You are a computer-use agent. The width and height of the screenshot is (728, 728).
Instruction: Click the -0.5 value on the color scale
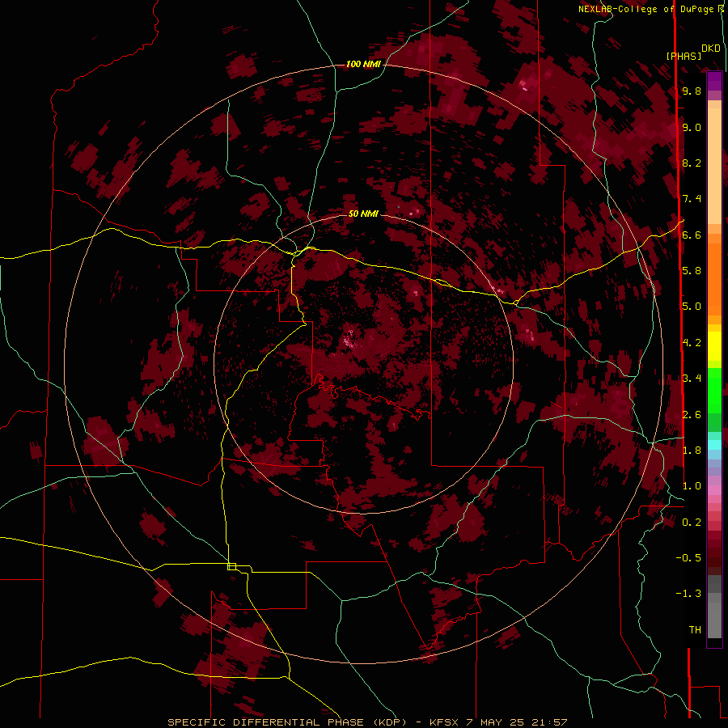pyautogui.click(x=688, y=558)
